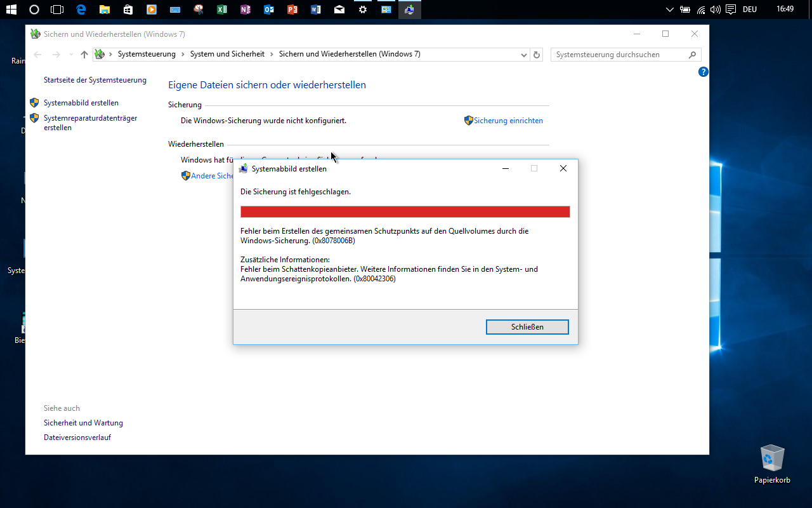Open recent locations dropdown arrow
812x508 pixels.
(x=71, y=55)
